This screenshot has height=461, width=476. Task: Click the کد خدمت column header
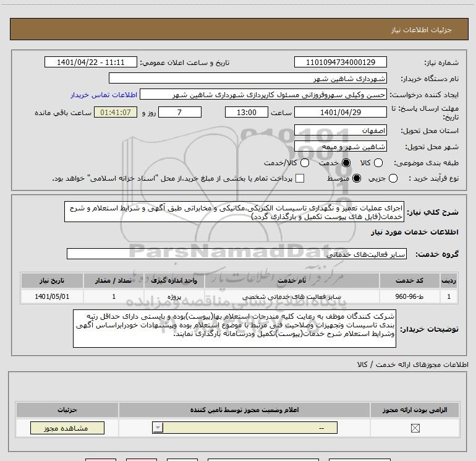coord(409,280)
